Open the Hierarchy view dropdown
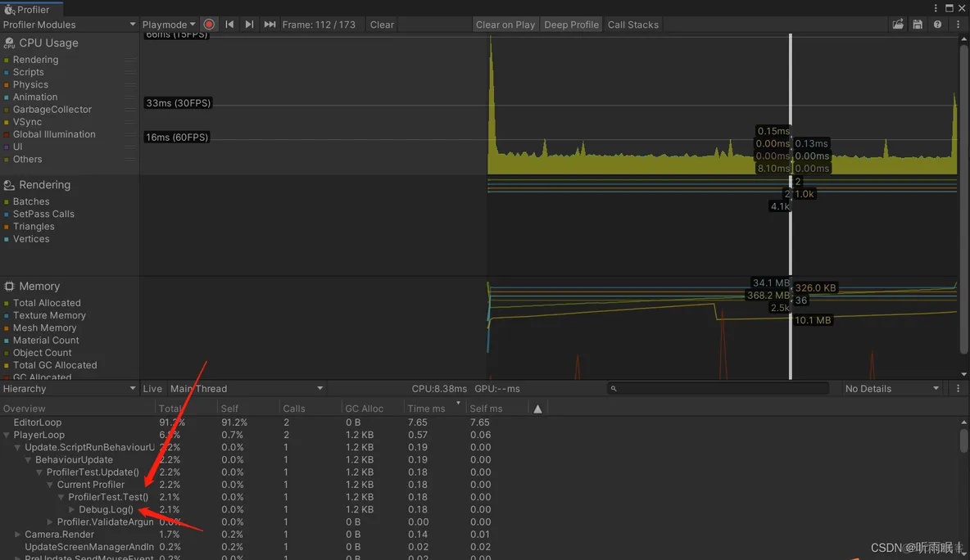Screen dimensions: 970x560 click(x=70, y=389)
